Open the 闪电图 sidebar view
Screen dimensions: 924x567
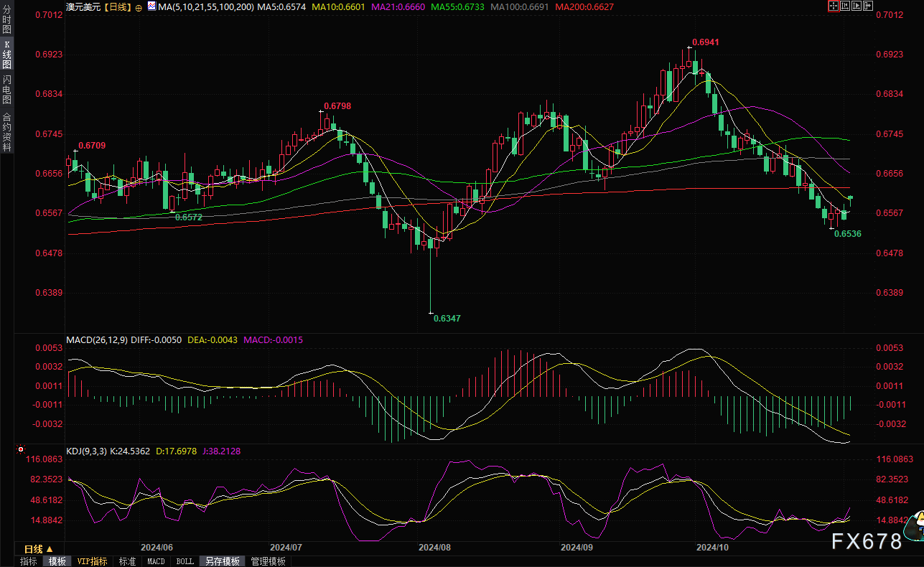(6, 88)
